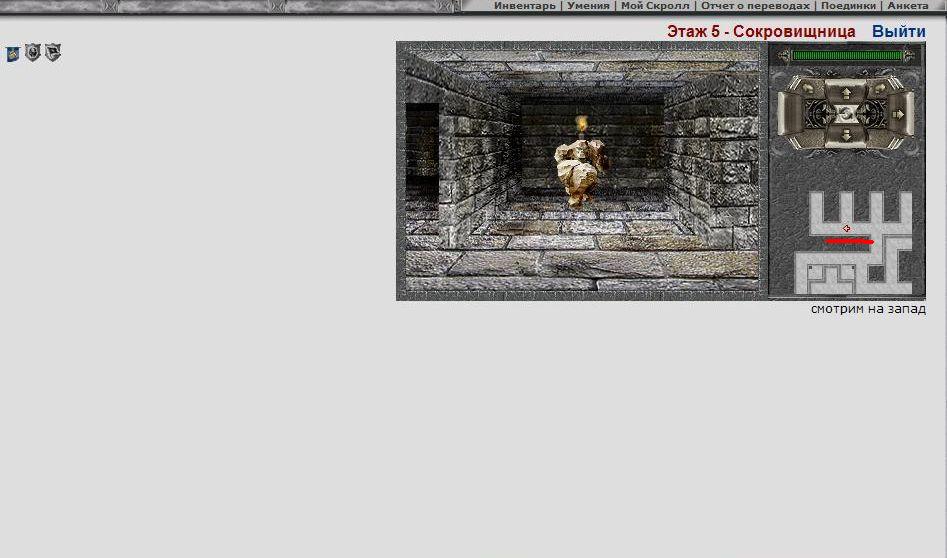
Task: Open the Поединки menu item
Action: click(848, 5)
